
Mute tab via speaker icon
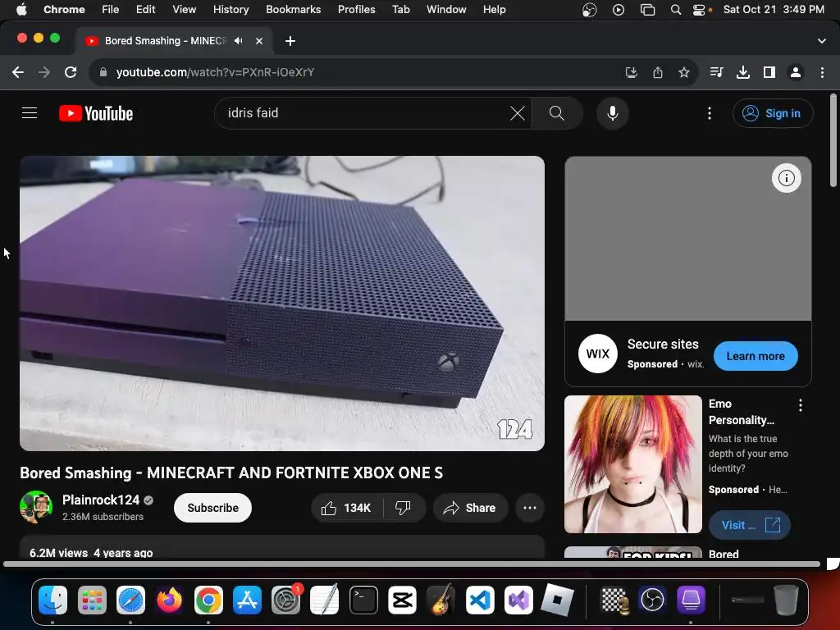pos(239,41)
